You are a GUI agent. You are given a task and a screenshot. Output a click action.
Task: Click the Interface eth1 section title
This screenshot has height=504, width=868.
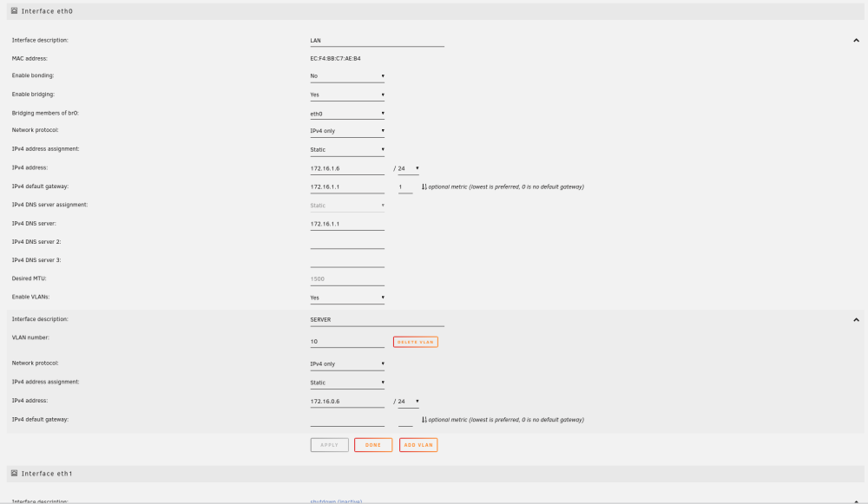click(x=47, y=474)
